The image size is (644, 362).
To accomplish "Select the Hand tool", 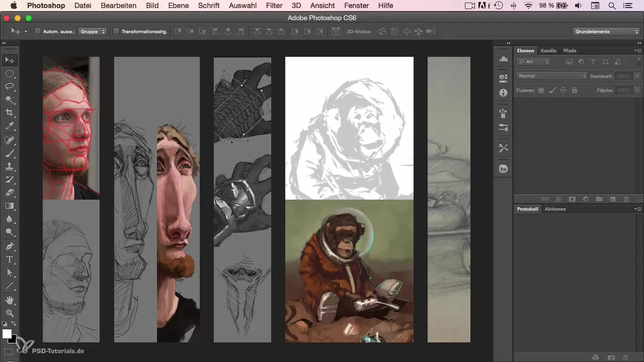I will click(x=10, y=300).
